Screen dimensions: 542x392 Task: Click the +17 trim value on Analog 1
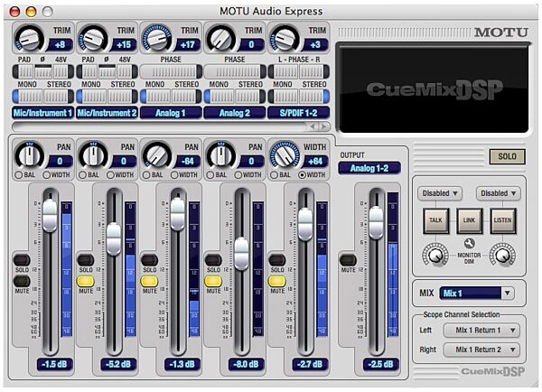188,45
